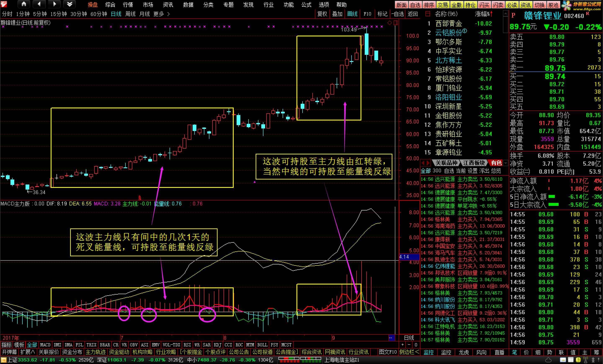
Task: Click the stock list scroll-up arrow
Action: pos(506,13)
